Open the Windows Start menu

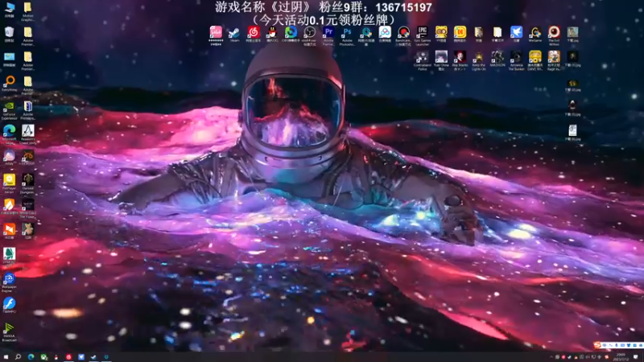6,357
